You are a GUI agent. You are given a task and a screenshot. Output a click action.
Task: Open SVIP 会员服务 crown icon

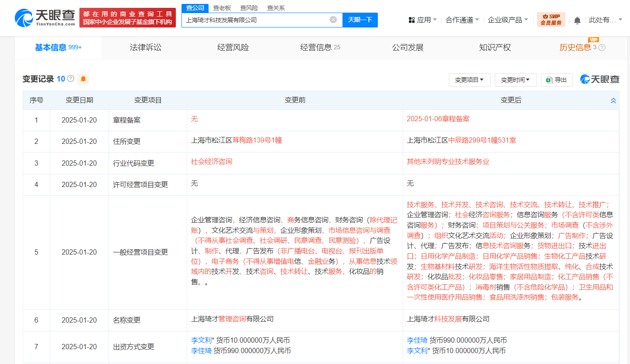(x=551, y=20)
